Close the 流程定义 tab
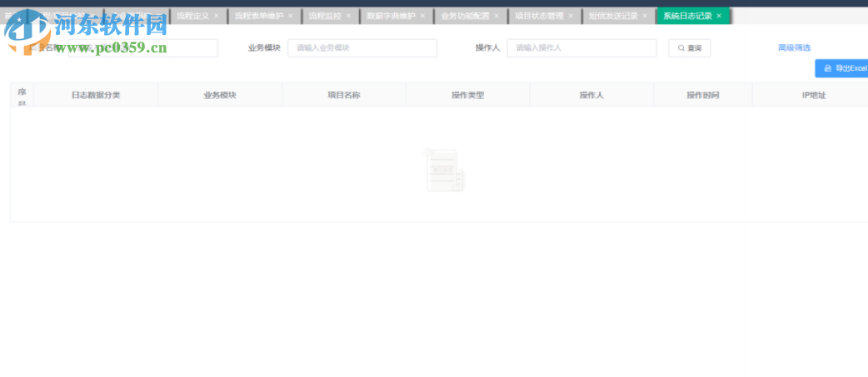 [x=217, y=16]
